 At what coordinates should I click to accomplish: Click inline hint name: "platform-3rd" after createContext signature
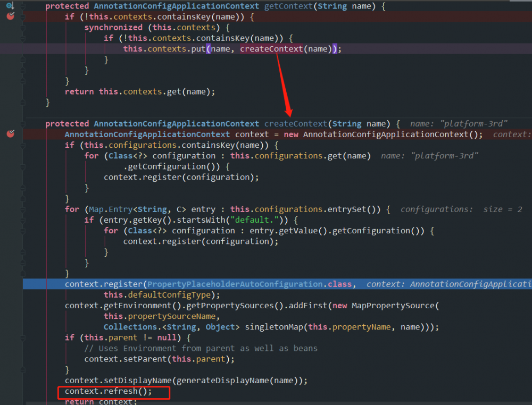pyautogui.click(x=459, y=124)
